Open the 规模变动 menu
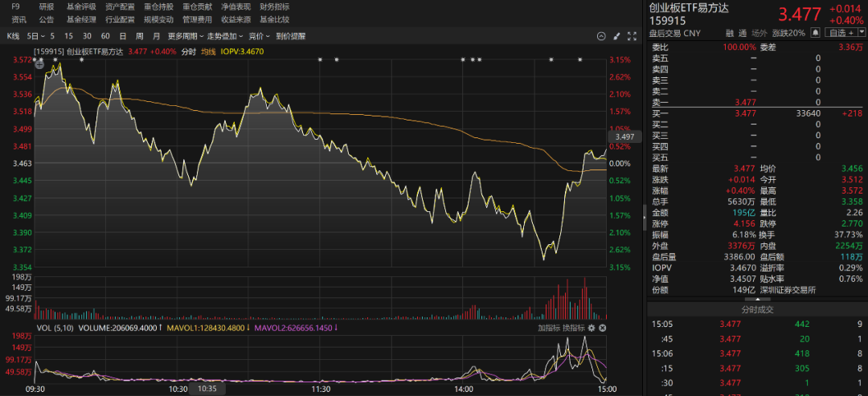This screenshot has height=396, width=868. (158, 20)
